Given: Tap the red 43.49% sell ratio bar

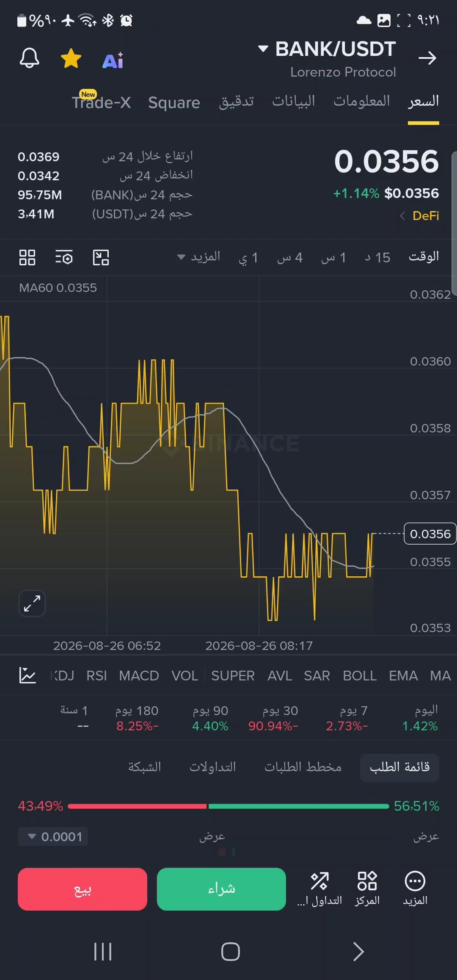Looking at the screenshot, I should (x=137, y=806).
